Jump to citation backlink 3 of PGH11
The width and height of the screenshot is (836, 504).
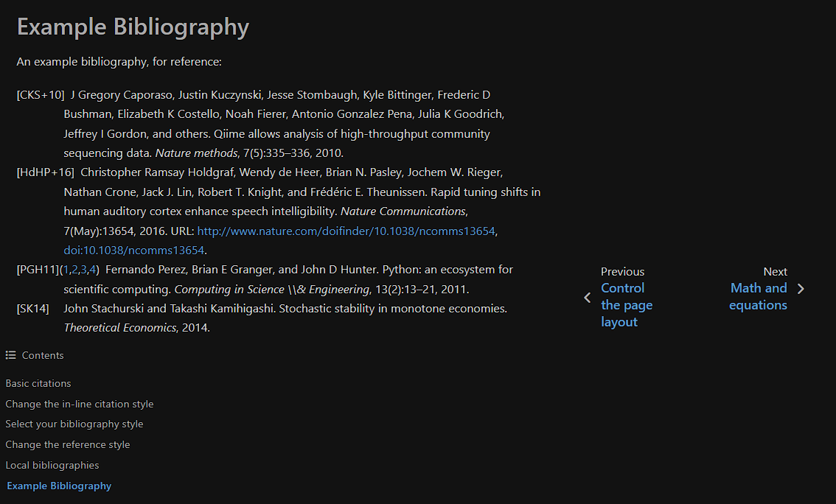pyautogui.click(x=83, y=270)
